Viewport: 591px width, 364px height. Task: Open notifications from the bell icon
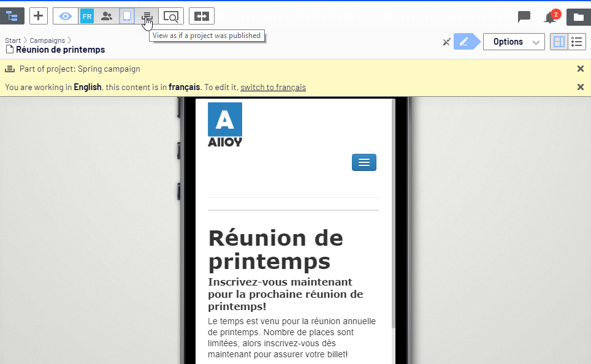click(x=550, y=18)
